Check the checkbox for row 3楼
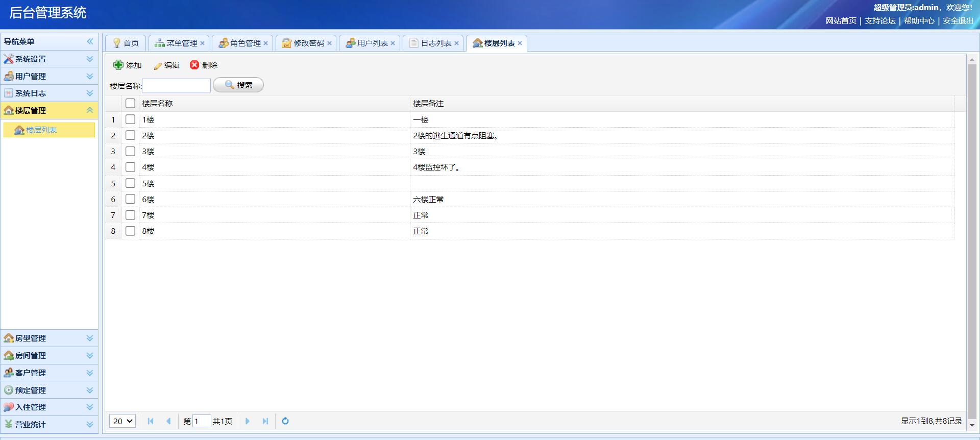Screen dimensions: 980x440 click(x=130, y=151)
